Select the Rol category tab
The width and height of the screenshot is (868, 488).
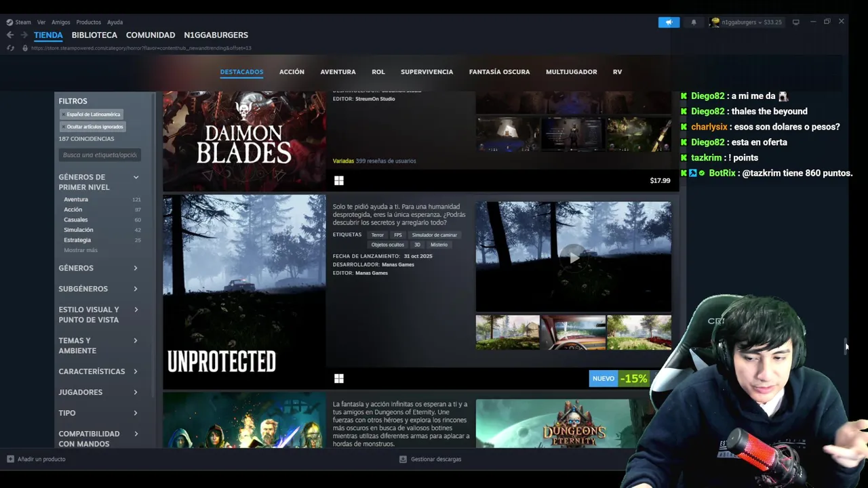[378, 72]
